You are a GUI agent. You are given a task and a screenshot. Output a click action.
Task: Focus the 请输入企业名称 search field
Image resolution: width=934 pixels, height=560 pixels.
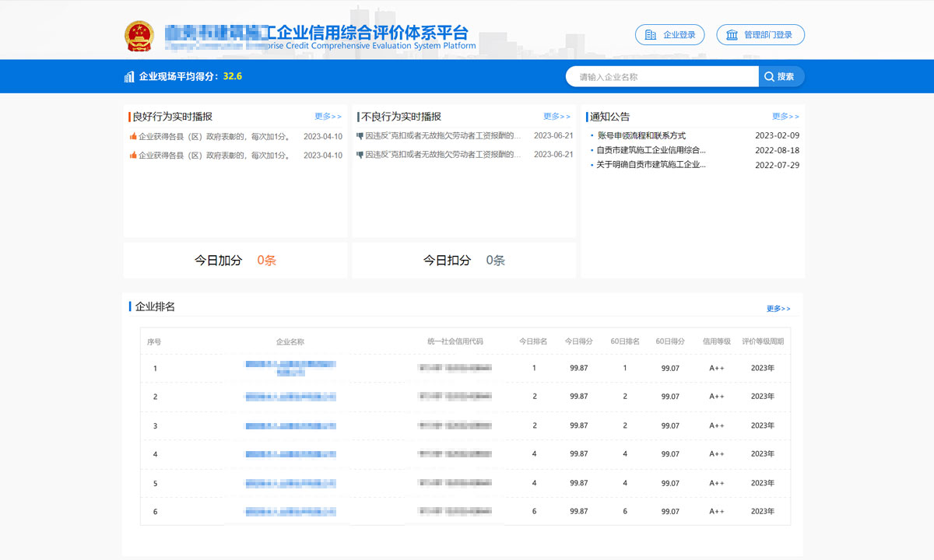(662, 76)
